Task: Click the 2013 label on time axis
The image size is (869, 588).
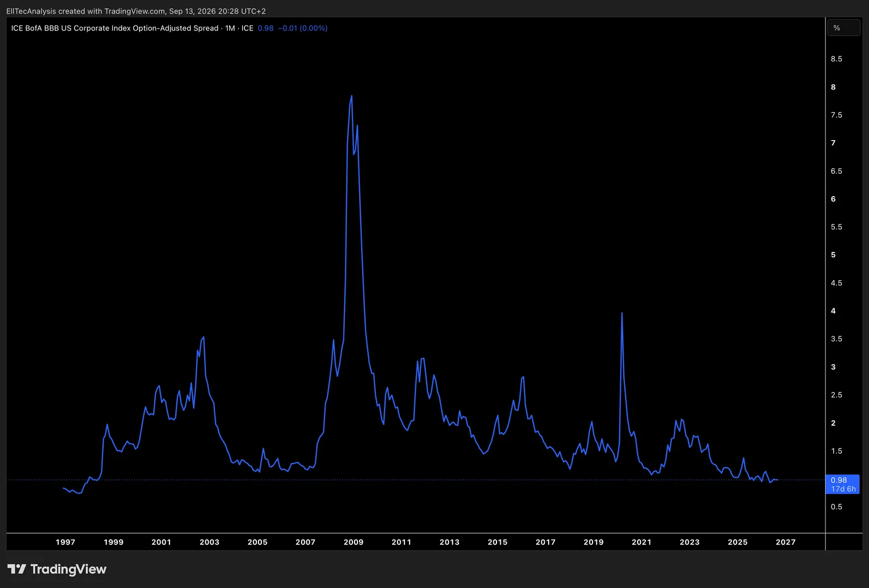Action: click(450, 542)
